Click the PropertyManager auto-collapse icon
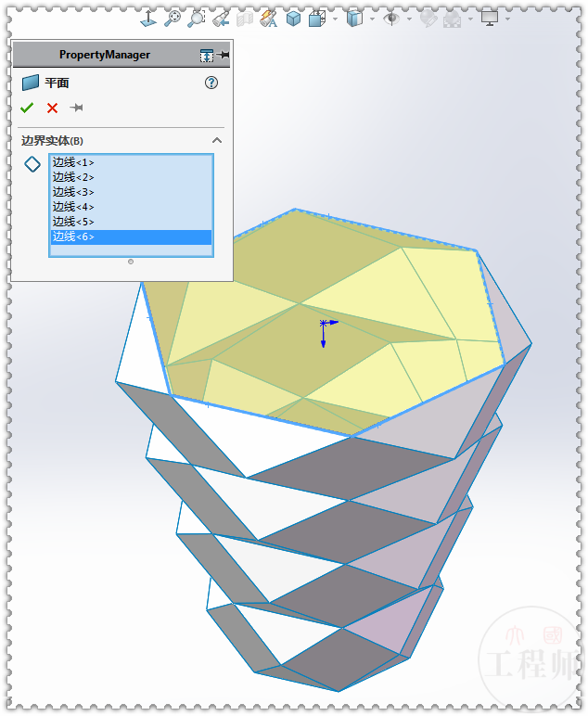 coord(206,56)
